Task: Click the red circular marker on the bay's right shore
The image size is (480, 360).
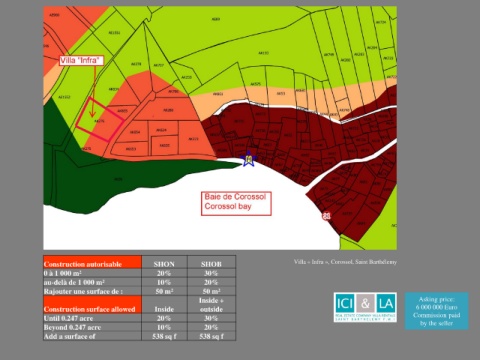Action: [326, 216]
